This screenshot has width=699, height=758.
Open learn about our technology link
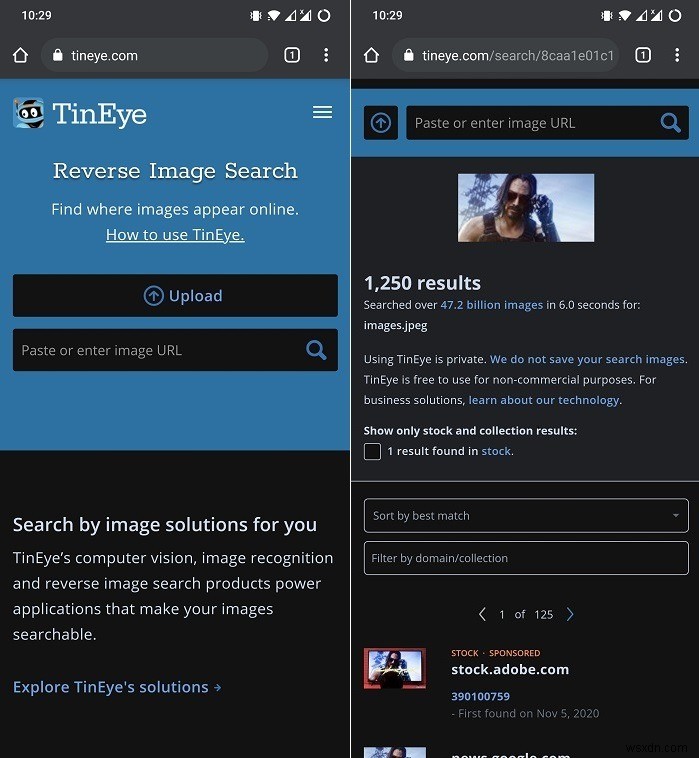pyautogui.click(x=544, y=400)
